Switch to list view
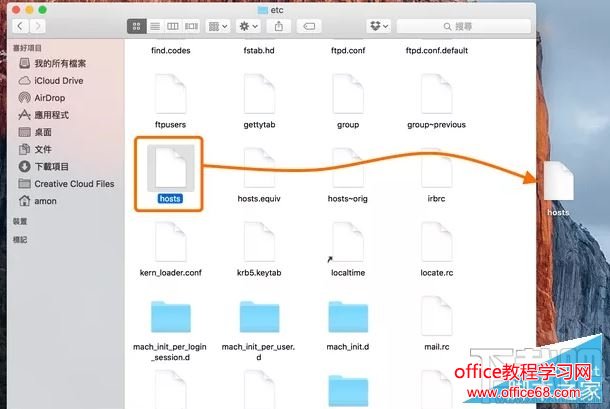This screenshot has width=610, height=409. [x=155, y=26]
